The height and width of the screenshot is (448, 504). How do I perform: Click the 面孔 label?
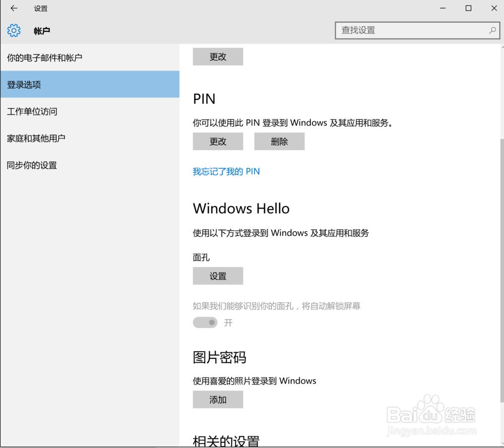201,258
